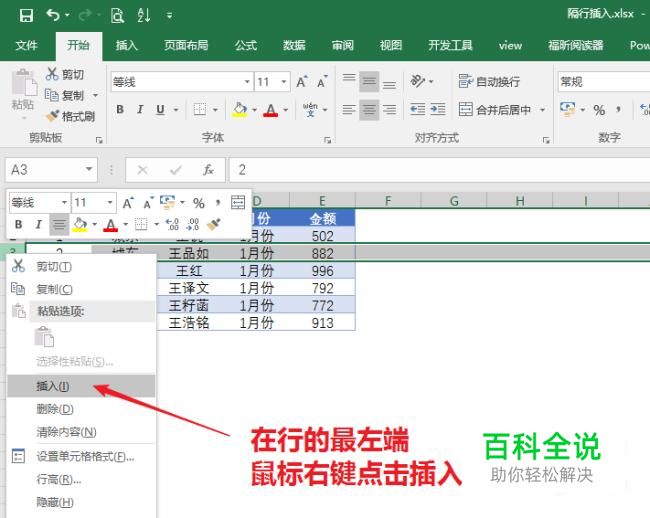
Task: Click the phonetic guide (wén) icon
Action: pyautogui.click(x=310, y=109)
